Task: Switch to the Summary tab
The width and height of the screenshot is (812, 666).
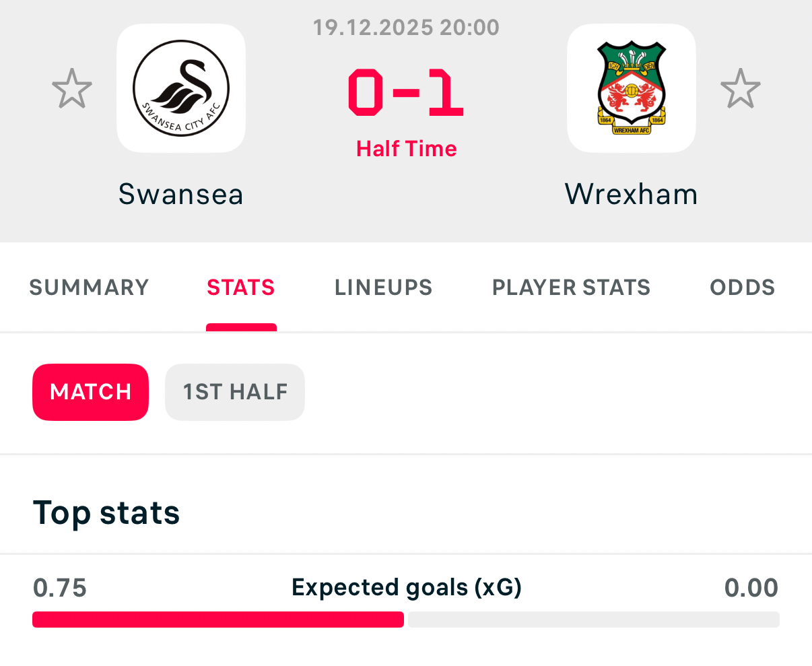Action: (89, 288)
